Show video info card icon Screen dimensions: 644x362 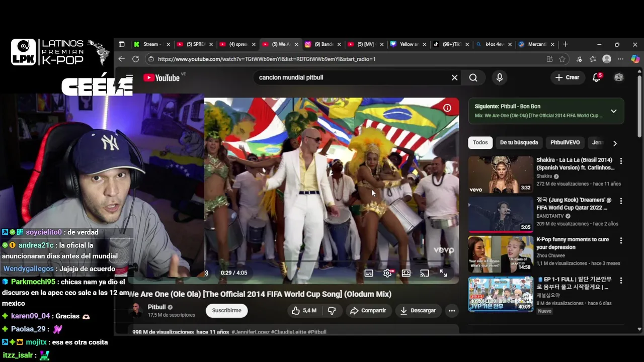point(447,108)
